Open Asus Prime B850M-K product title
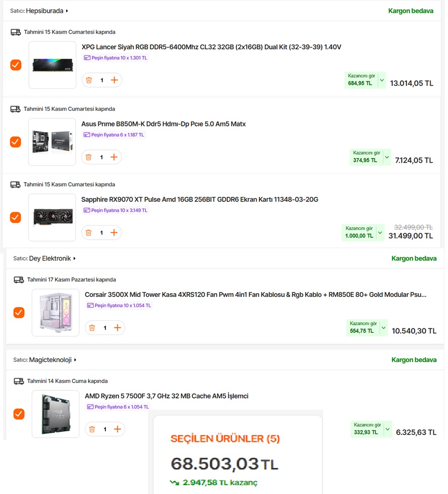The height and width of the screenshot is (494, 448). click(x=164, y=124)
